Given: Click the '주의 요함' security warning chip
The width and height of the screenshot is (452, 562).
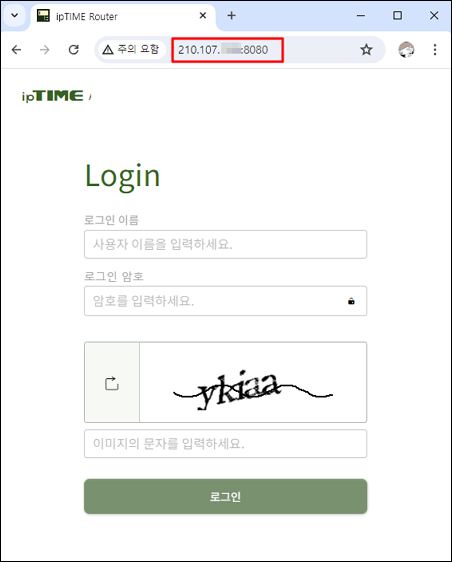Looking at the screenshot, I should coord(131,49).
